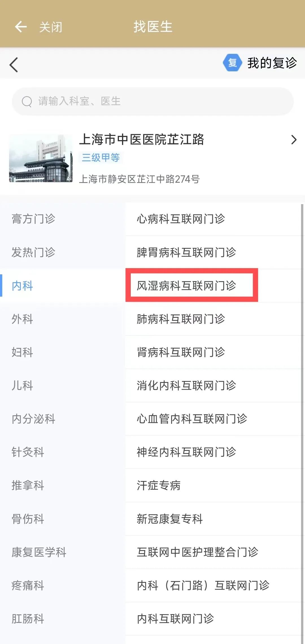This screenshot has width=305, height=644.
Task: Open 心病科互联网门诊 clinic
Action: pyautogui.click(x=181, y=219)
